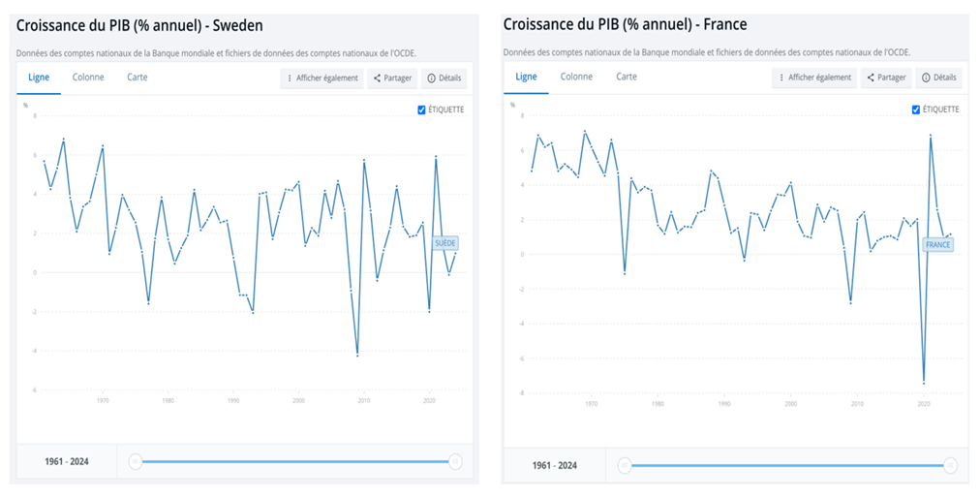Open the Colonne tab for France
This screenshot has width=980, height=498.
point(576,77)
